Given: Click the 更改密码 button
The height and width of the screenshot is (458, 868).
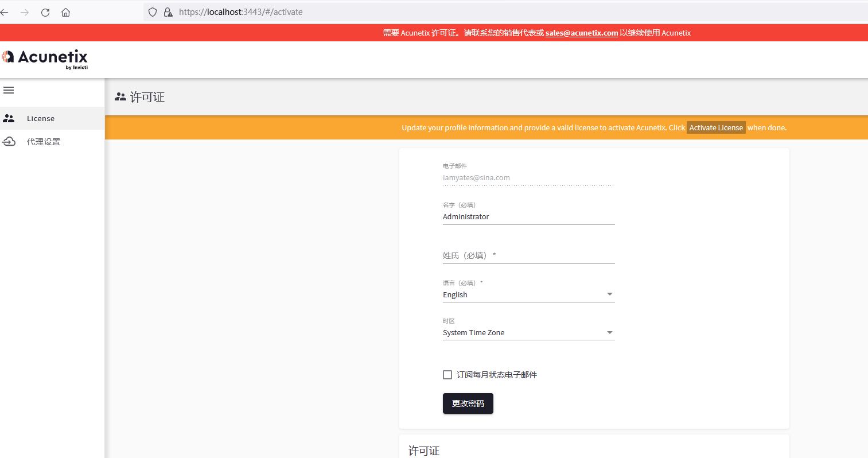Looking at the screenshot, I should point(468,403).
